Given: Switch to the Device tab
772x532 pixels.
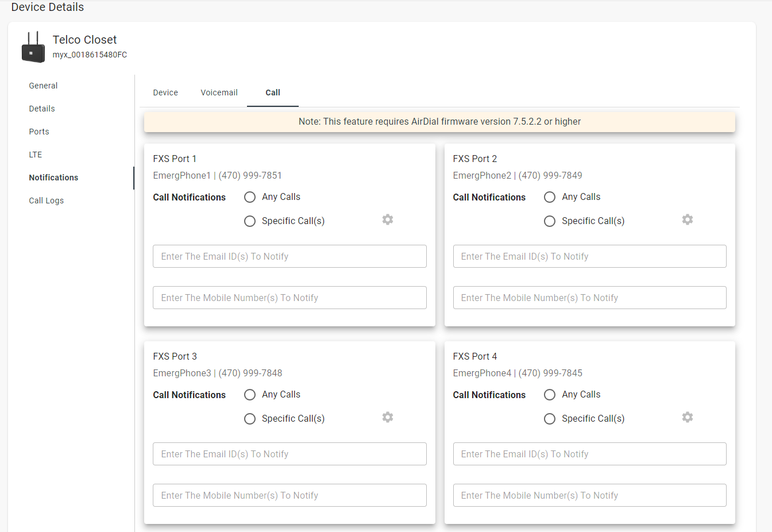Looking at the screenshot, I should pyautogui.click(x=165, y=92).
